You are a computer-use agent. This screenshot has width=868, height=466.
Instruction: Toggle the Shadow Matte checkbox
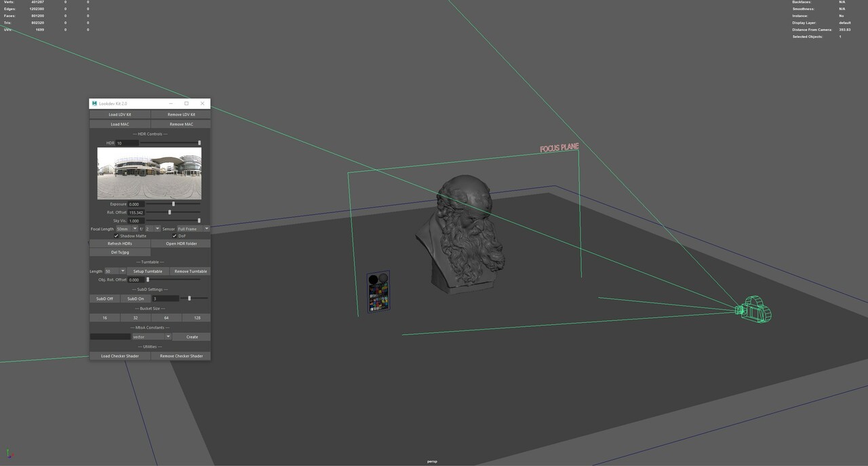click(116, 236)
